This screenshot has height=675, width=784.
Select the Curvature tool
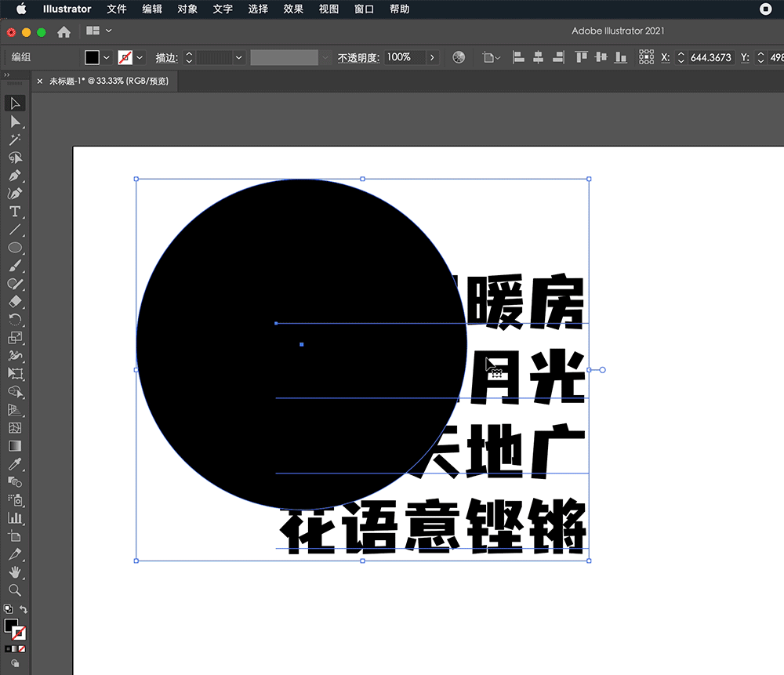click(15, 194)
